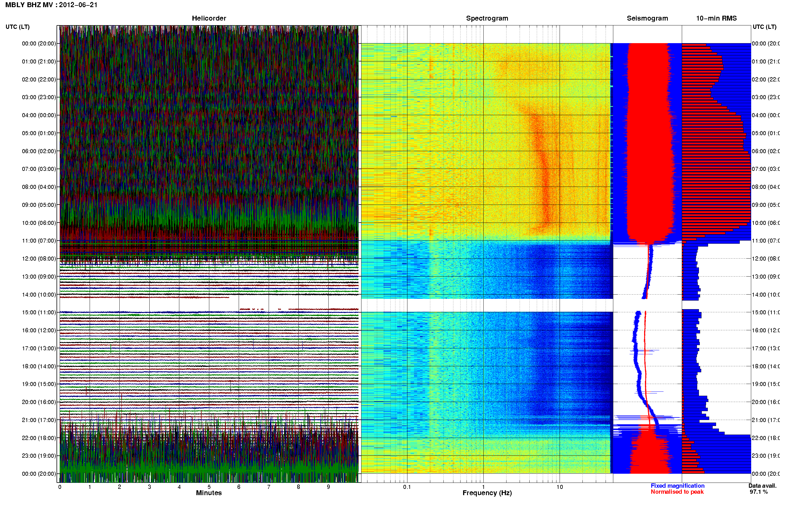Viewport: 812px width, 508px height.
Task: Select the helicorder time label '08:00 (04:00)'
Action: click(39, 187)
